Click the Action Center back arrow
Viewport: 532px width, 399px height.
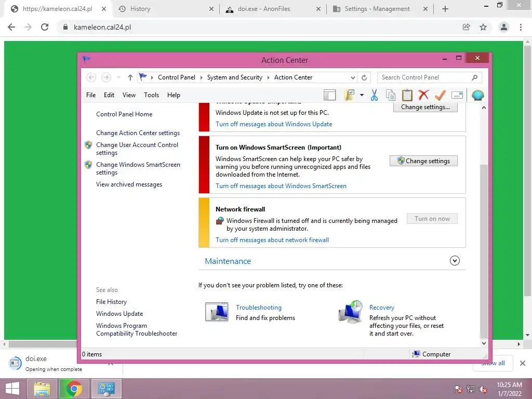point(91,78)
